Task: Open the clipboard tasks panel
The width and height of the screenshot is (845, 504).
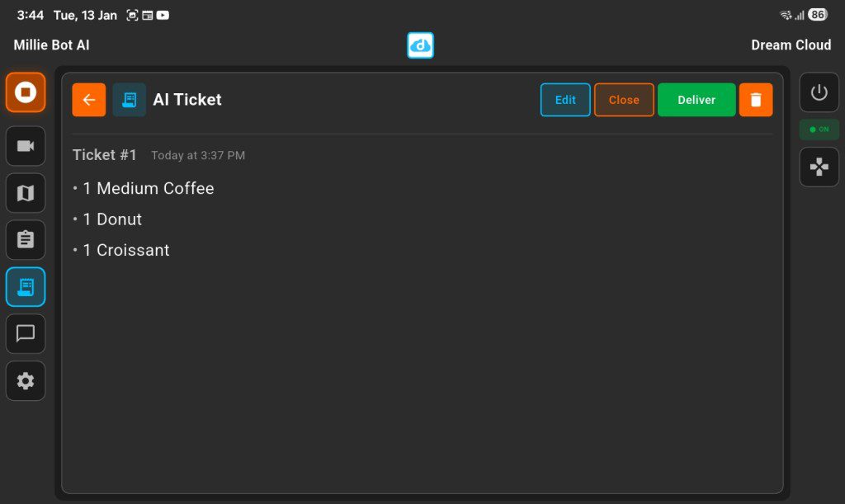Action: (26, 240)
